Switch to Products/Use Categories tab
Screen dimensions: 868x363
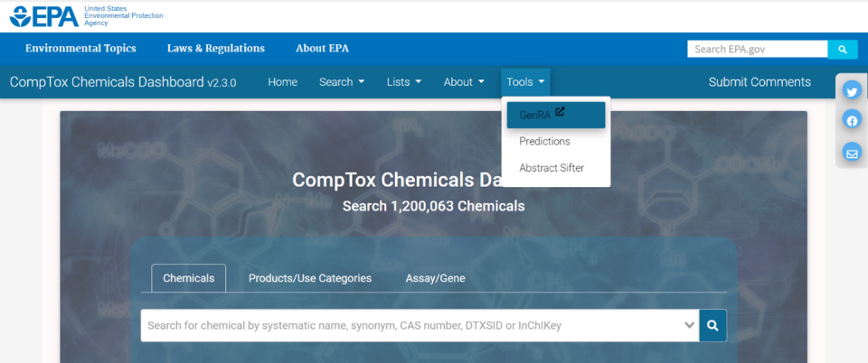coord(310,278)
